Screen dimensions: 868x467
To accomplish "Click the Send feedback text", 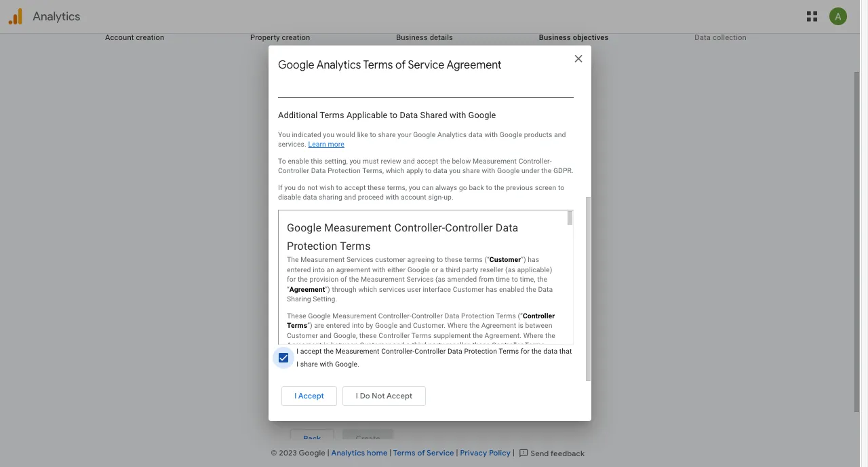I will pos(557,453).
